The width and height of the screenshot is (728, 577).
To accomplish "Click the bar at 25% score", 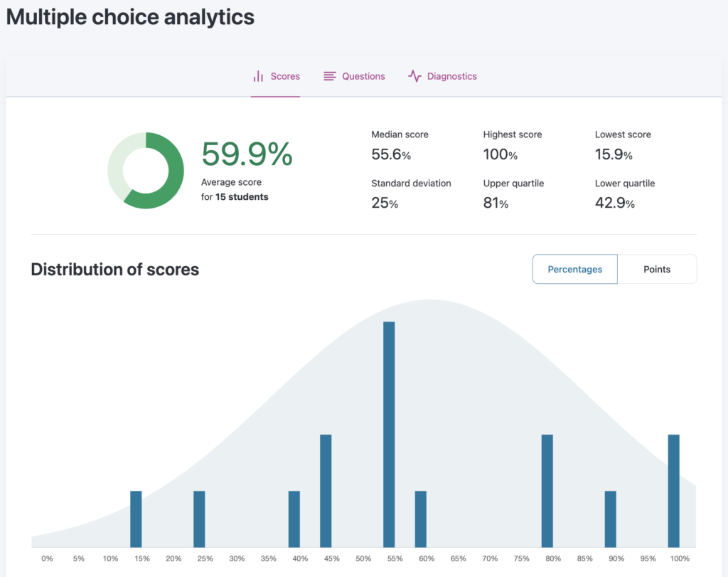I will click(x=199, y=519).
